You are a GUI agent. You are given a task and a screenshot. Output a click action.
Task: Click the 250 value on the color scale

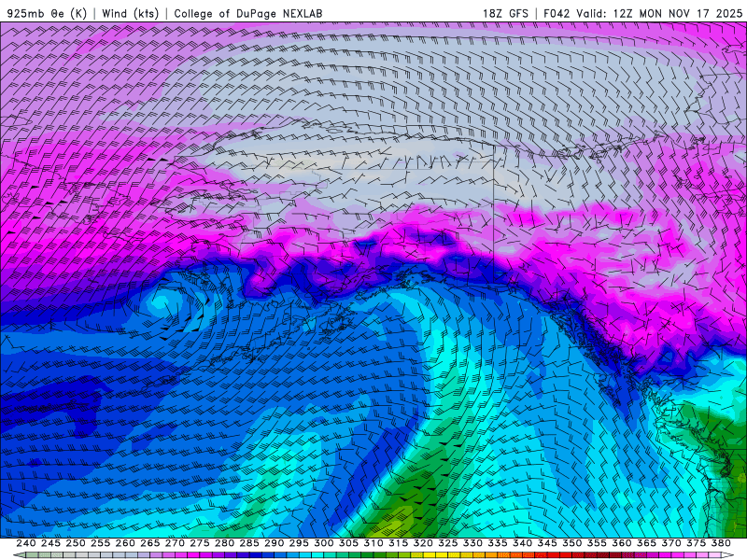(x=76, y=543)
